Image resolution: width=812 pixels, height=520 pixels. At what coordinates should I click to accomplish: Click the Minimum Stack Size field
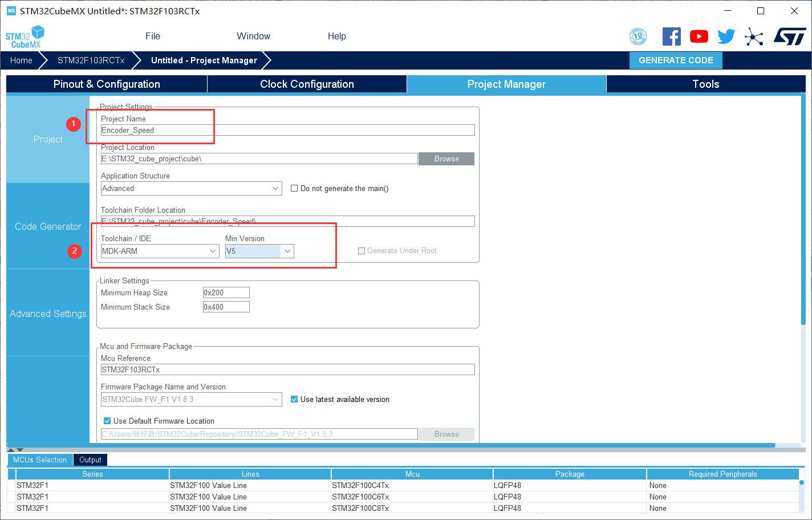pyautogui.click(x=226, y=307)
